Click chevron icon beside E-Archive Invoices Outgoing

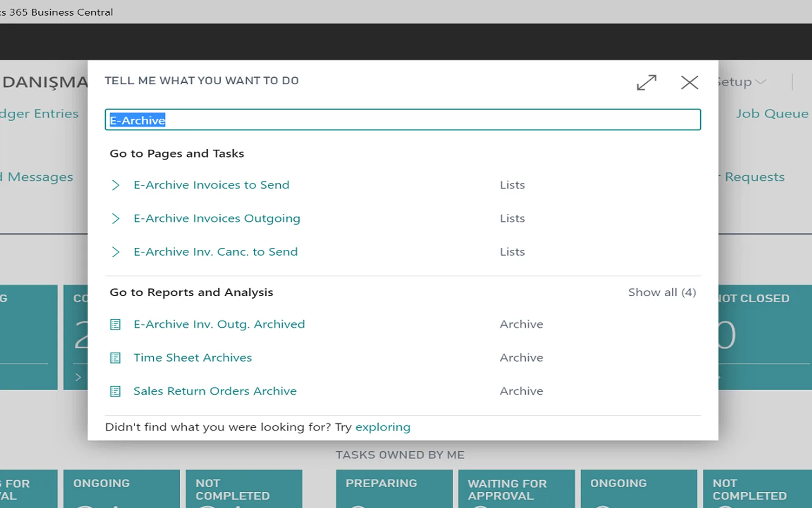tap(116, 218)
